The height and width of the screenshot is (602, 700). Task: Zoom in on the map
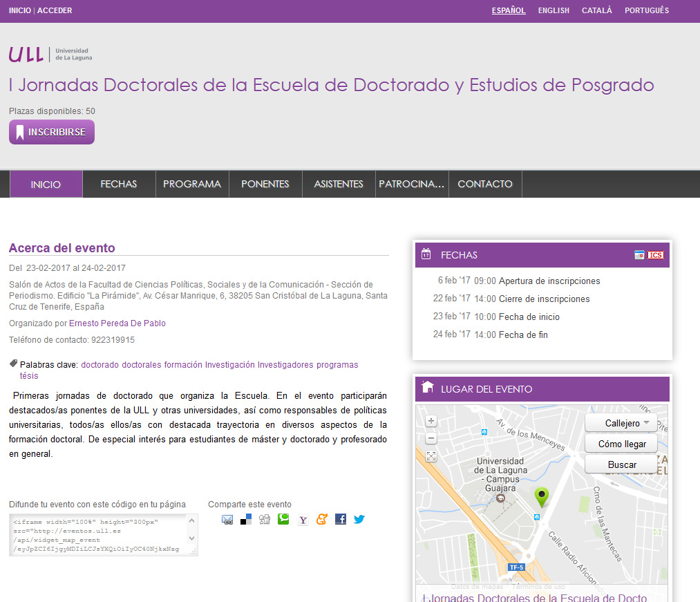tap(431, 421)
